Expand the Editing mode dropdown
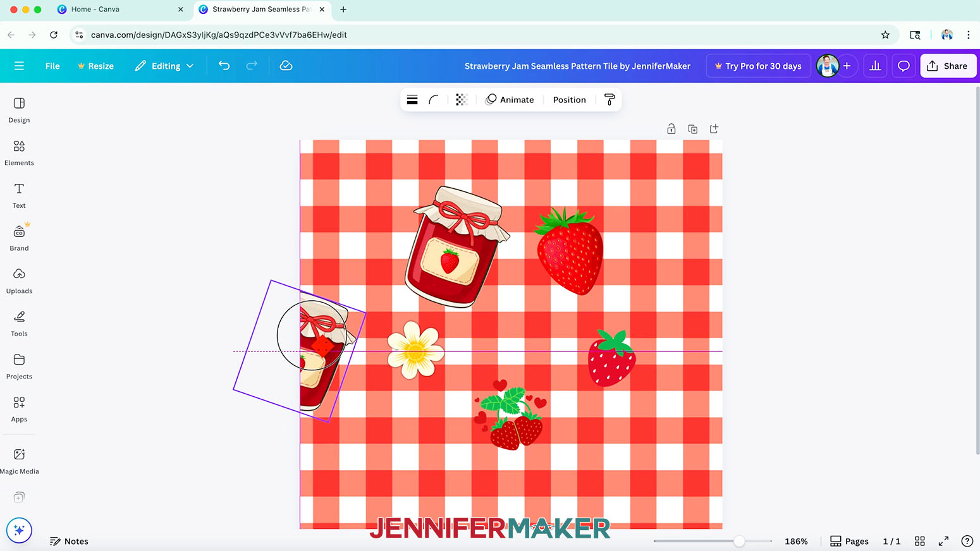This screenshot has height=551, width=980. (164, 66)
